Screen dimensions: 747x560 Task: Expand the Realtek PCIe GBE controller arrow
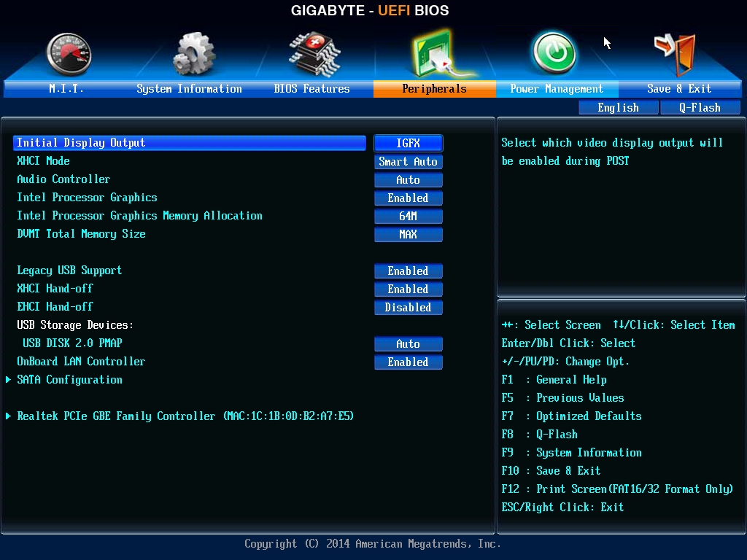[x=8, y=416]
